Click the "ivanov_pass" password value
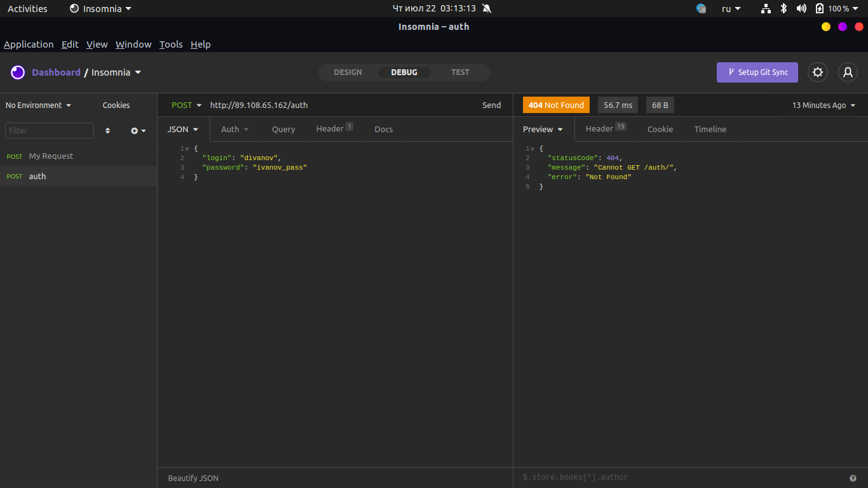The height and width of the screenshot is (488, 868). pos(280,167)
